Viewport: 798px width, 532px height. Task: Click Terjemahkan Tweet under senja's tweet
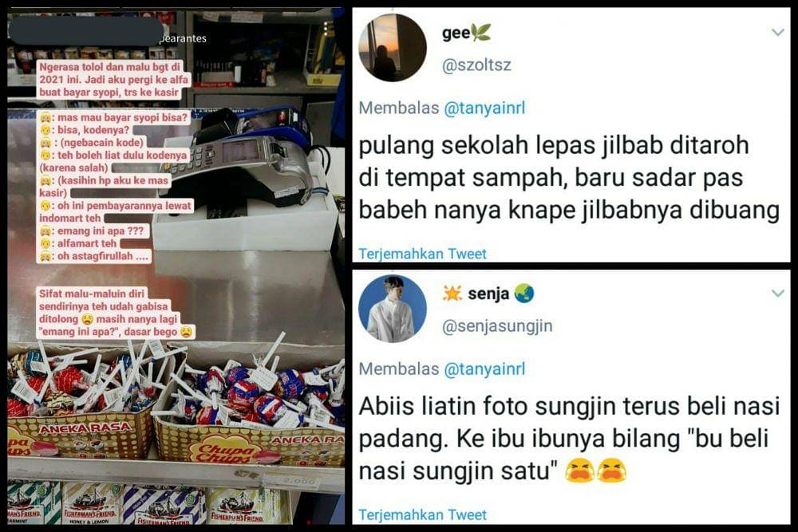pyautogui.click(x=422, y=514)
